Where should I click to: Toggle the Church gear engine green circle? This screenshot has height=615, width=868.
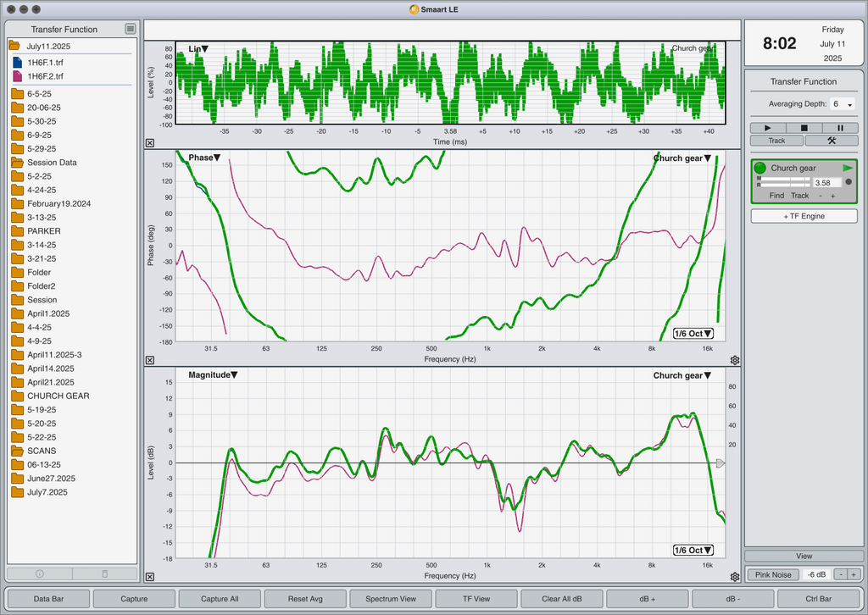pos(760,168)
